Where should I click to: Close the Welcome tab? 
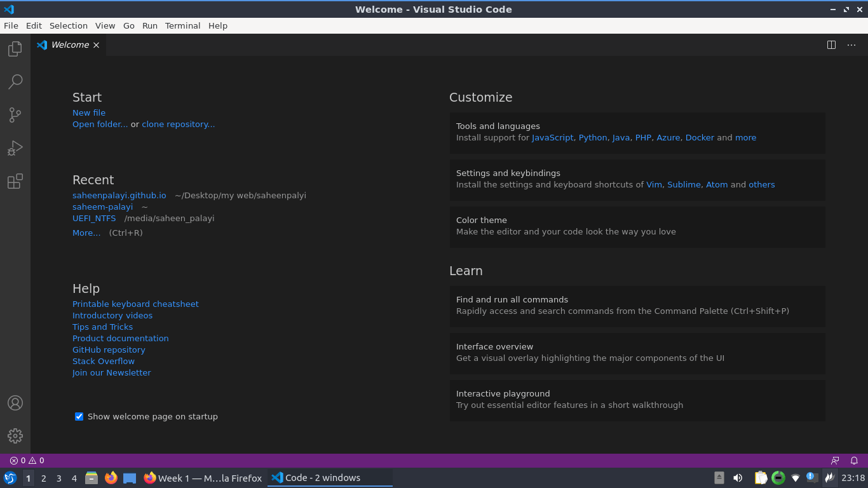point(96,45)
